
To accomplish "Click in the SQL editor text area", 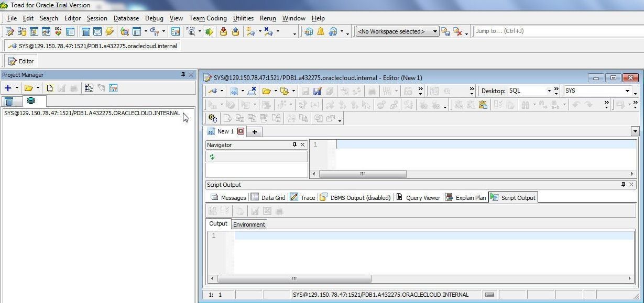I will (x=486, y=154).
